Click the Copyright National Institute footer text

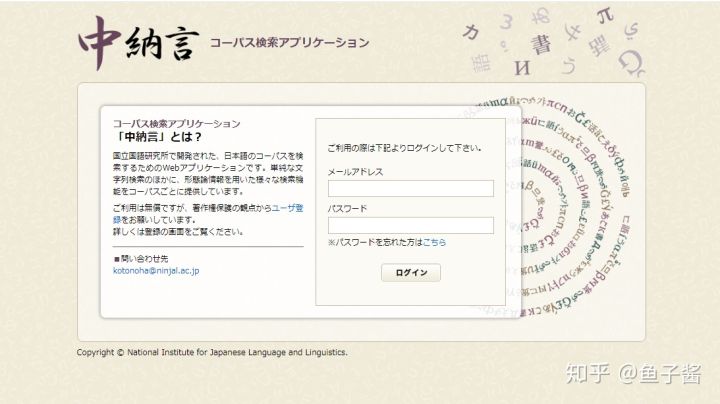click(212, 353)
